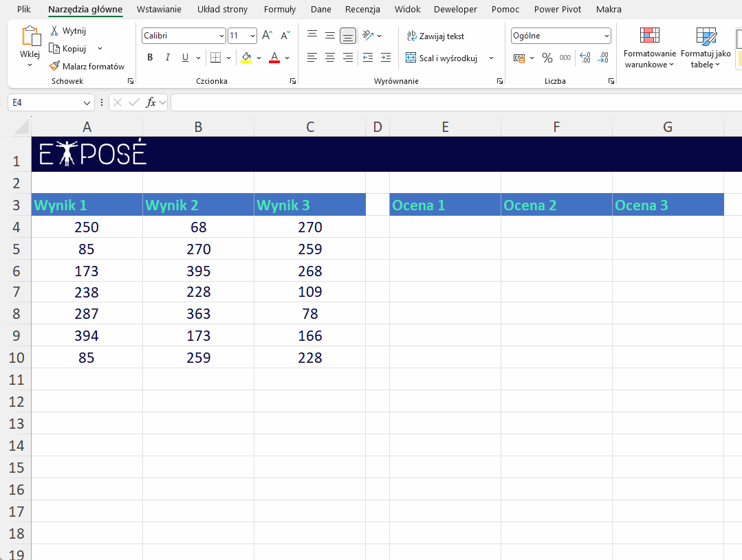742x560 pixels.
Task: Click the increase font size icon
Action: click(268, 36)
